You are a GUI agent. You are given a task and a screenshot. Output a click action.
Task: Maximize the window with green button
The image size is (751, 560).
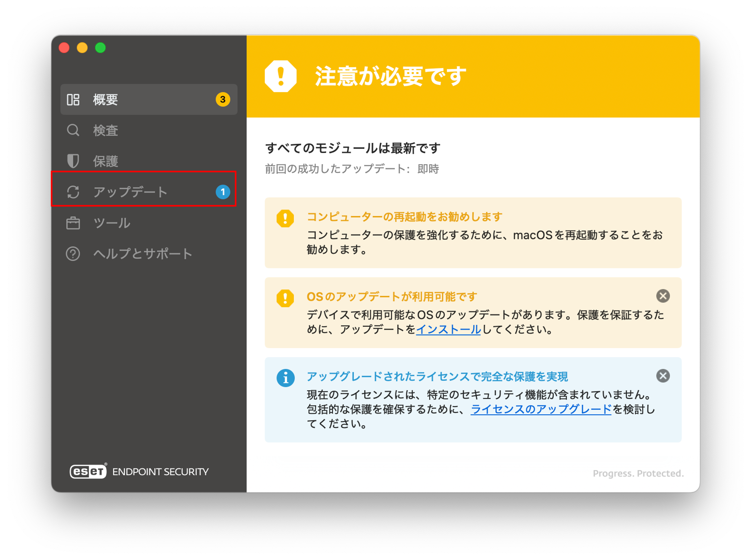tap(100, 48)
